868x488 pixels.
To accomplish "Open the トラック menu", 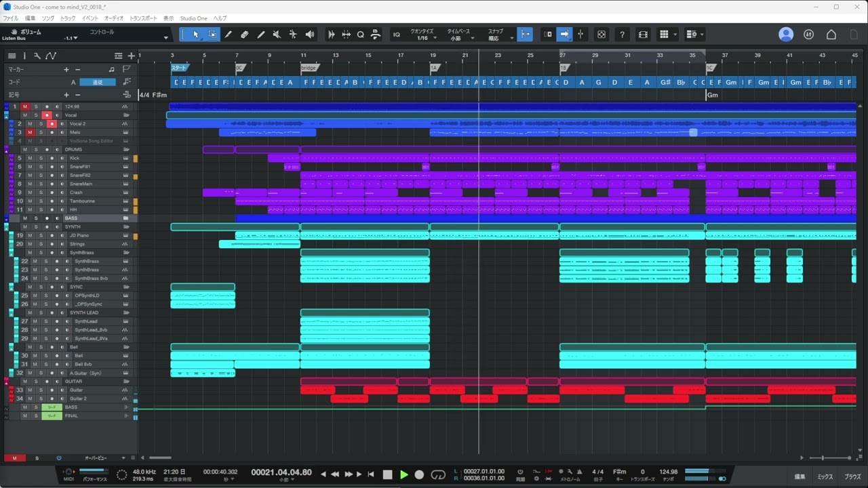I will pyautogui.click(x=68, y=18).
